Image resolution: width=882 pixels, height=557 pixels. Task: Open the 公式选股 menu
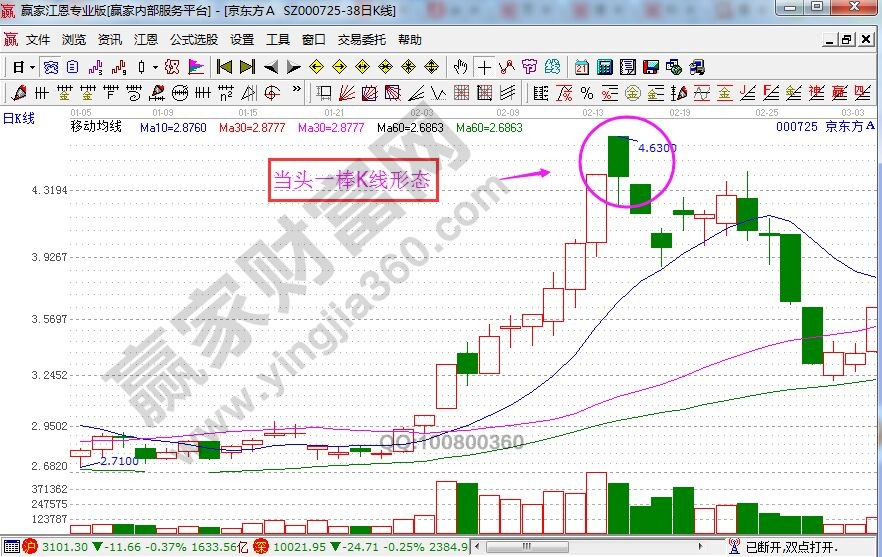tap(194, 40)
